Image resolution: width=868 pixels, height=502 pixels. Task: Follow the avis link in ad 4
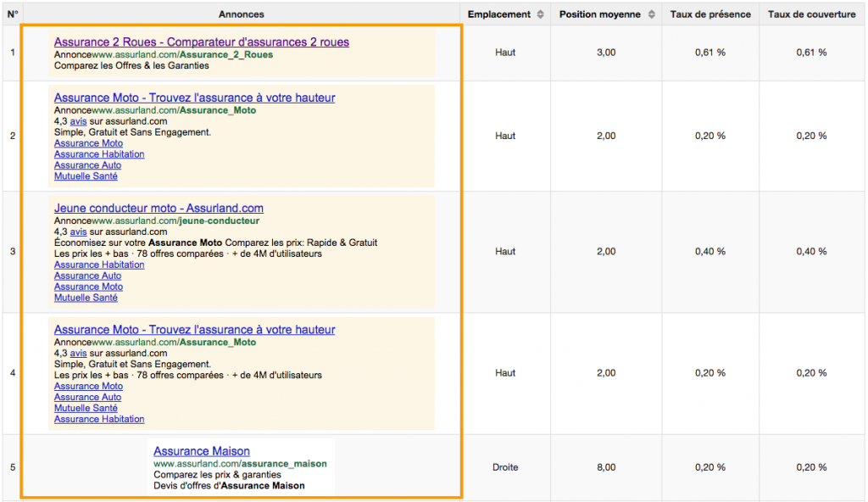[x=78, y=354]
